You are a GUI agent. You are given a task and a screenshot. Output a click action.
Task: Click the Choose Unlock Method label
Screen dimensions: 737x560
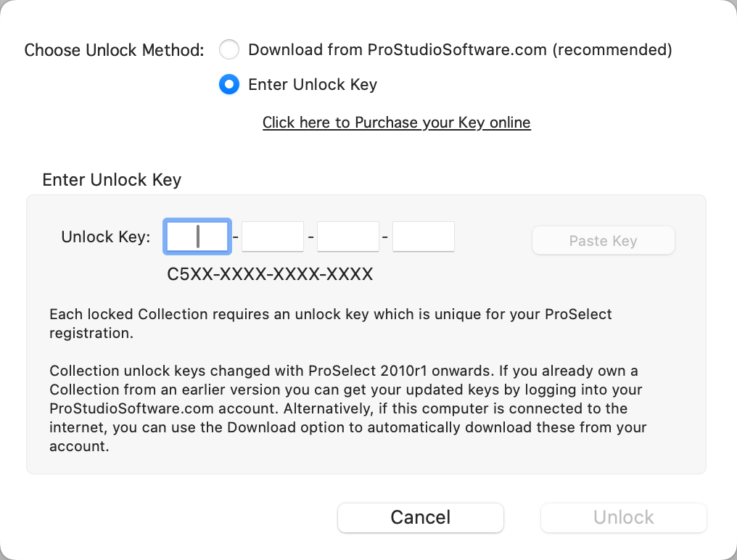coord(115,50)
